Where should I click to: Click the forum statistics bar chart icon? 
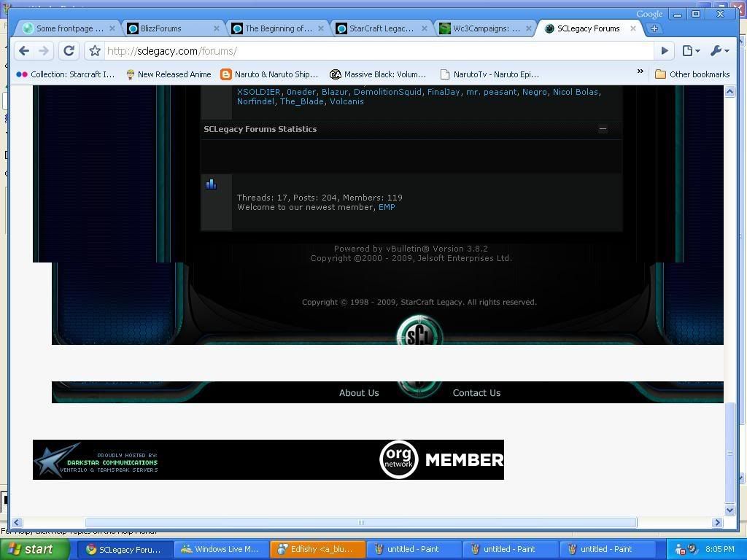pyautogui.click(x=211, y=184)
